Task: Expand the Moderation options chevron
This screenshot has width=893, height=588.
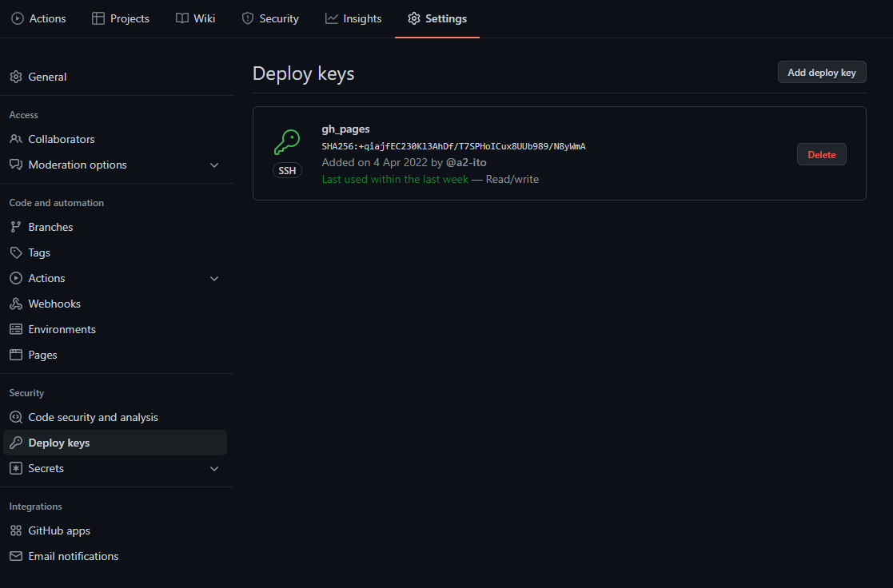Action: coord(214,165)
